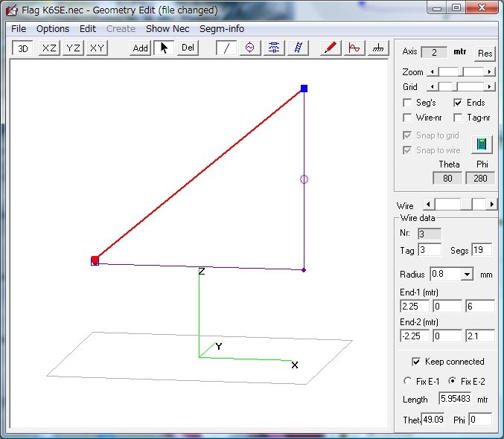Go to the next wire with right arrow
Screen dimensions: 504x439
pyautogui.click(x=492, y=205)
